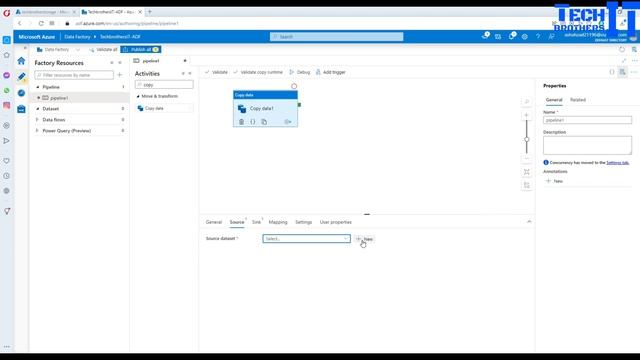Open the WhatsApp icon in the Opera sidebar

[7, 90]
